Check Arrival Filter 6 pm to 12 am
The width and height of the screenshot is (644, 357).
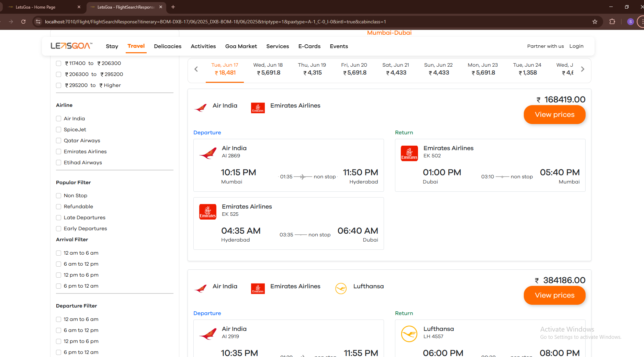58,286
